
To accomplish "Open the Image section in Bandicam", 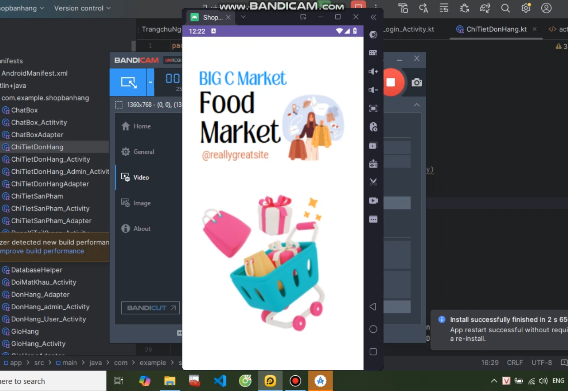I will [136, 203].
